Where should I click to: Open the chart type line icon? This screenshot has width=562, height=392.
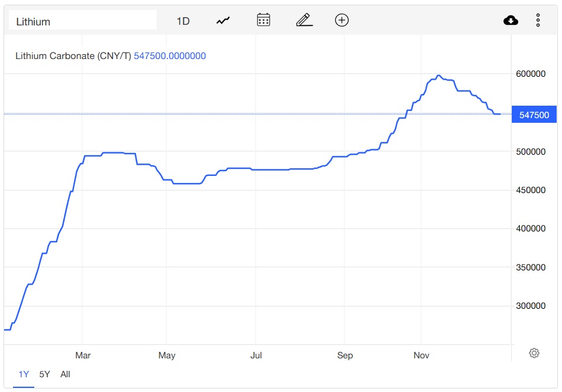pyautogui.click(x=223, y=21)
